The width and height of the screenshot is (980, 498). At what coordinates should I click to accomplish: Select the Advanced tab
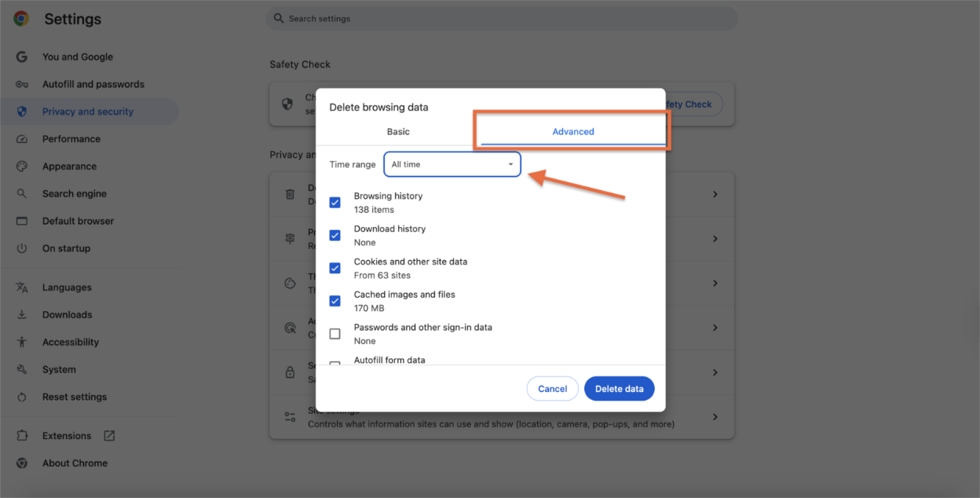click(573, 131)
